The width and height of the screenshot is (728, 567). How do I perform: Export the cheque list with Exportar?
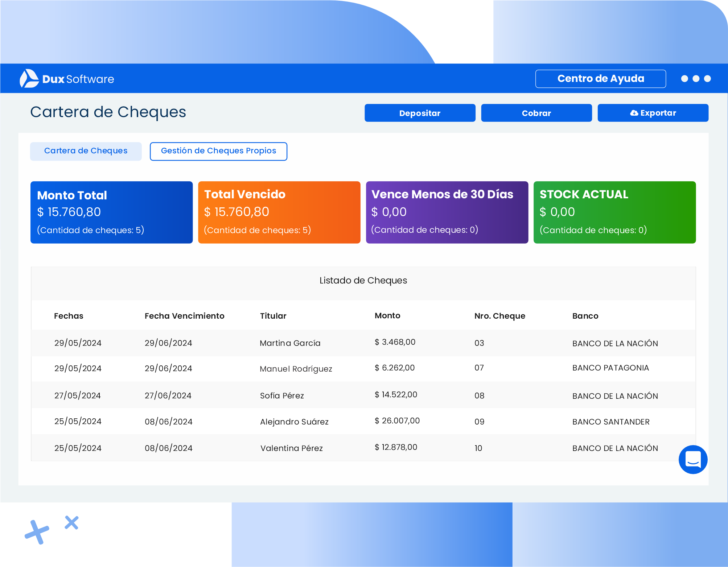click(x=653, y=113)
